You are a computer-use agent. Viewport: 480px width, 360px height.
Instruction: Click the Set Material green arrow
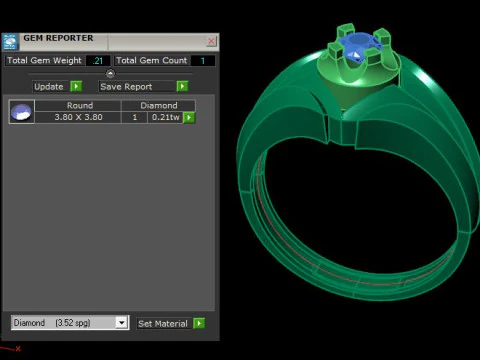pos(199,323)
